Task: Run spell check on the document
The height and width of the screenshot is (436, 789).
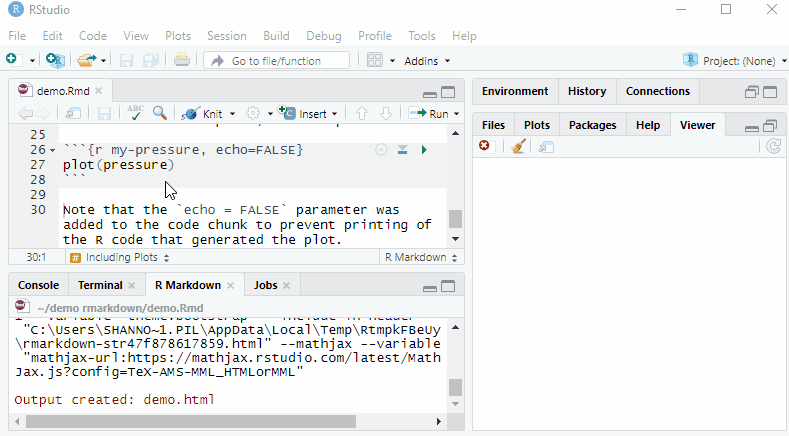Action: 135,113
